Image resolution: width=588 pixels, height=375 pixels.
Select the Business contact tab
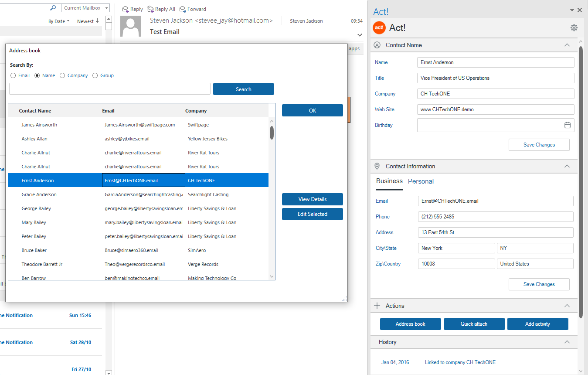coord(389,181)
